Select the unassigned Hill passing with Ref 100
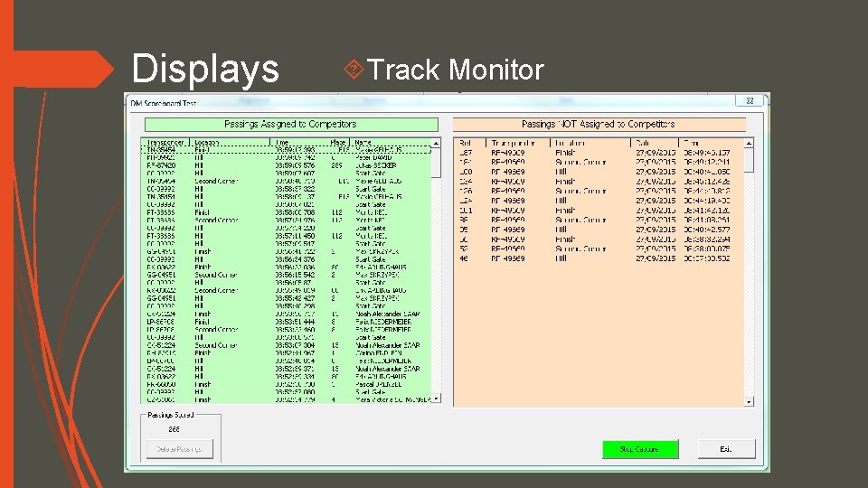The image size is (868, 488). [x=599, y=172]
